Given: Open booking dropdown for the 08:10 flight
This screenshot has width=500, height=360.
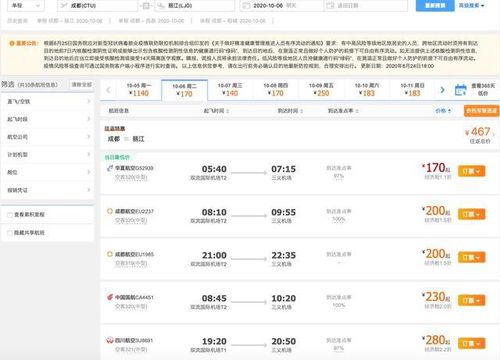Looking at the screenshot, I should click(x=471, y=214).
